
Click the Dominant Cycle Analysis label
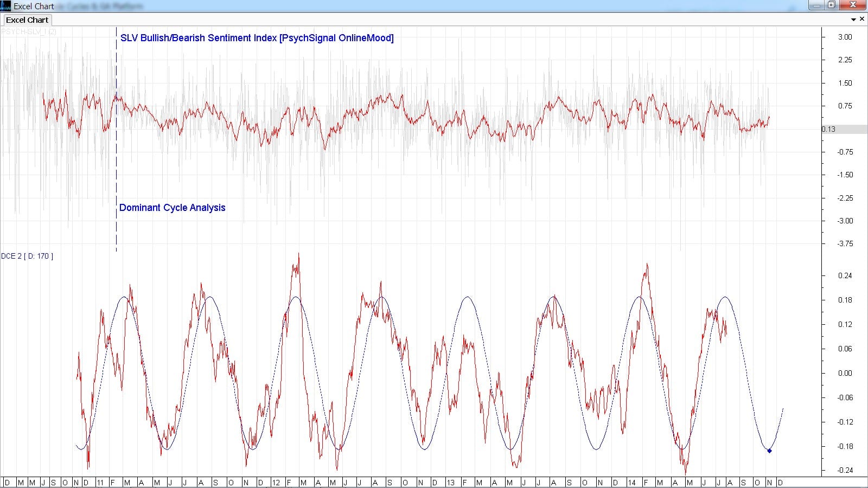(x=173, y=208)
